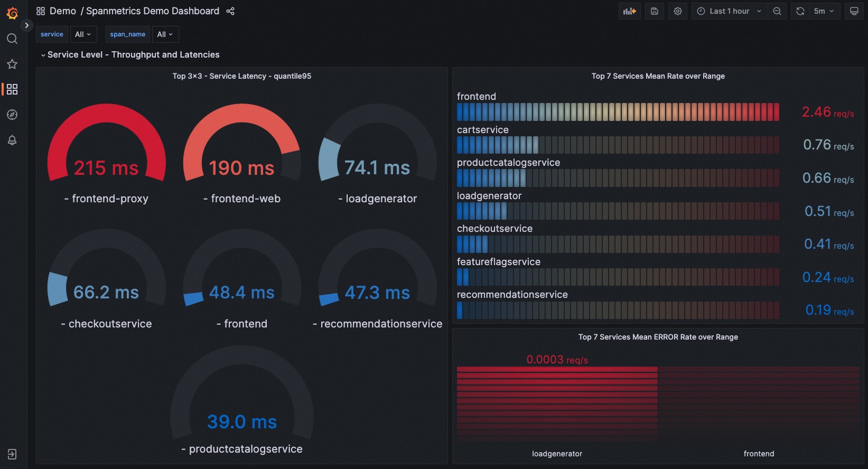This screenshot has height=469, width=868.
Task: Click the frontend label under error bar
Action: point(759,454)
